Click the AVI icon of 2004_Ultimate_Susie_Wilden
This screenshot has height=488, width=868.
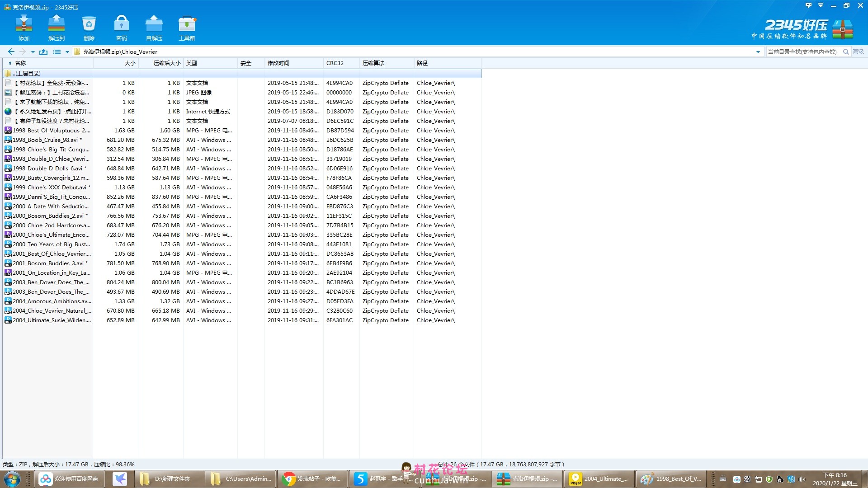pyautogui.click(x=8, y=320)
